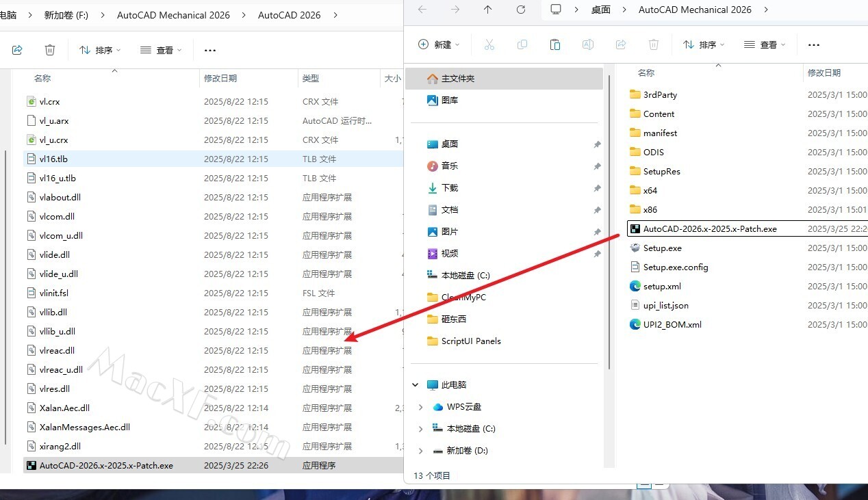This screenshot has width=868, height=500.
Task: Go back using the right window's back arrow
Action: [422, 10]
